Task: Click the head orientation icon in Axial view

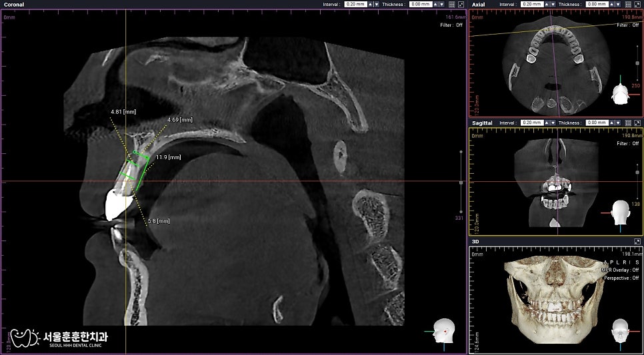Action: 620,95
